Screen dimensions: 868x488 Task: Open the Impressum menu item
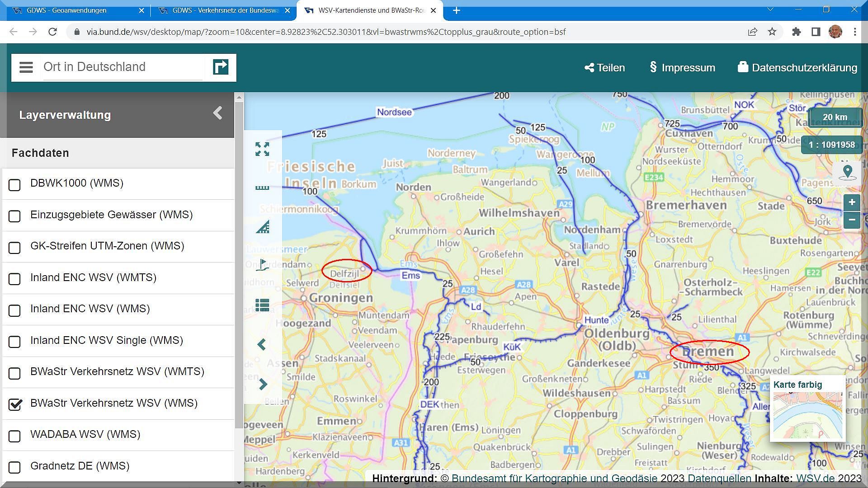tap(683, 68)
